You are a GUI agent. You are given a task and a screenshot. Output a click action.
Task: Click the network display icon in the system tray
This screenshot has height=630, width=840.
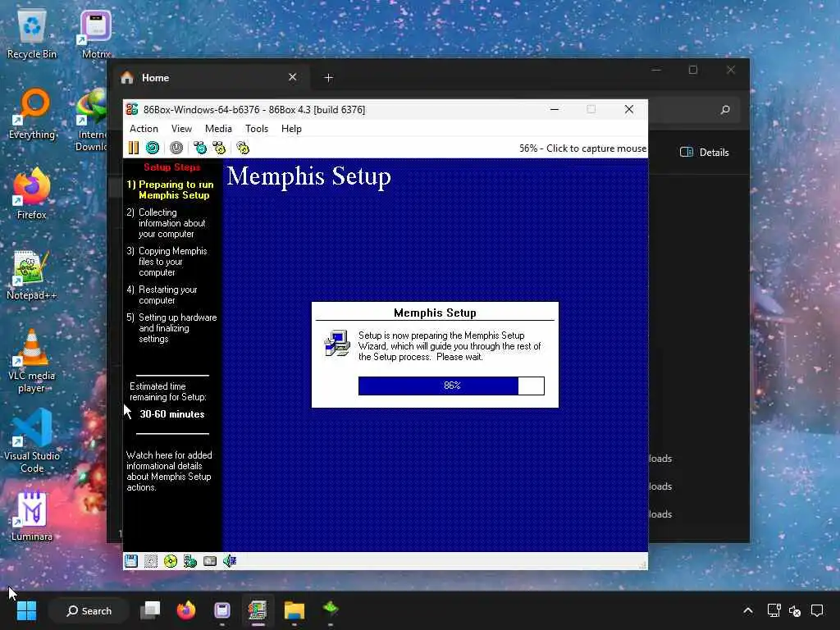774,610
